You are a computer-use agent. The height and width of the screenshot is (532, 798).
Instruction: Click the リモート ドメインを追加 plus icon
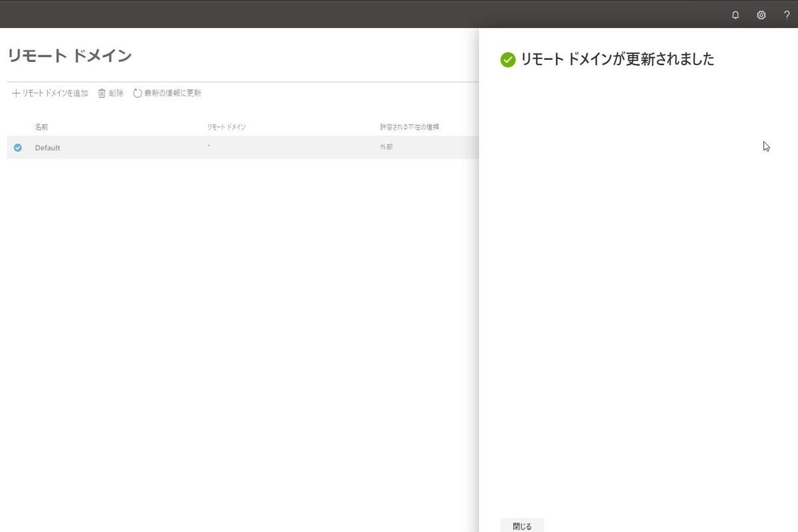tap(17, 93)
